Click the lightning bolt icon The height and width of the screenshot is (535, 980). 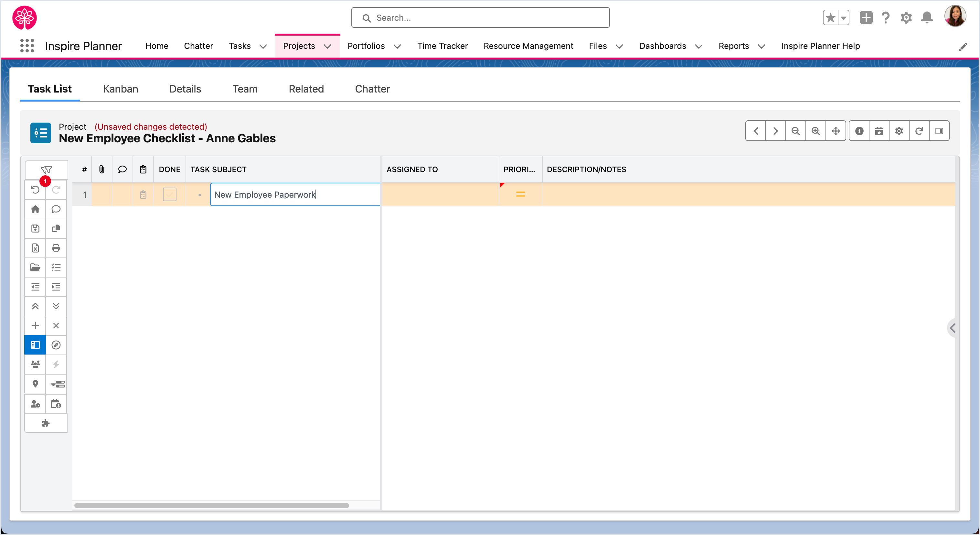coord(56,365)
